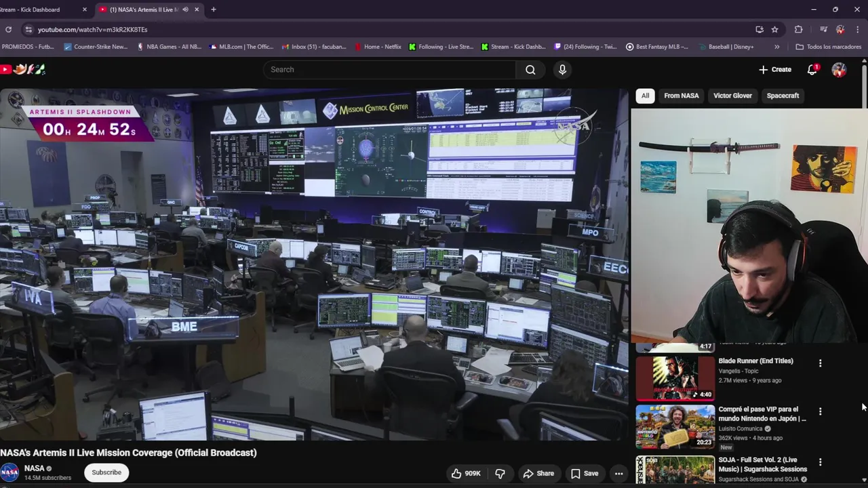The width and height of the screenshot is (868, 488).
Task: Open options menu for Luisito Comunica video
Action: click(820, 411)
